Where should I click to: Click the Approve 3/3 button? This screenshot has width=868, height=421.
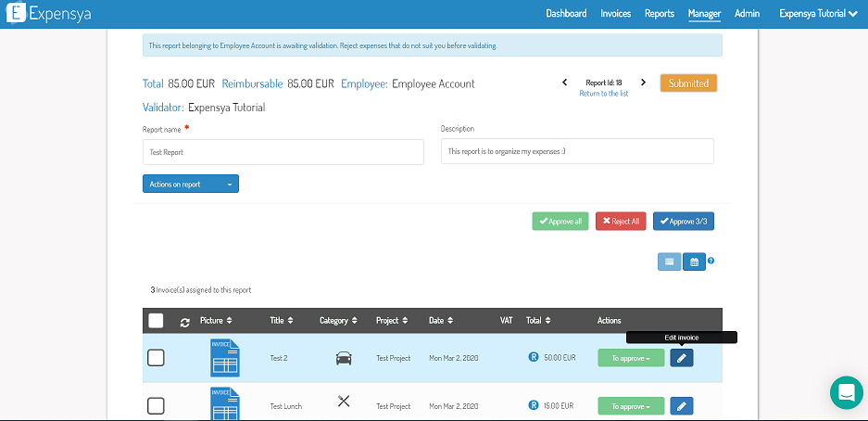click(x=684, y=221)
